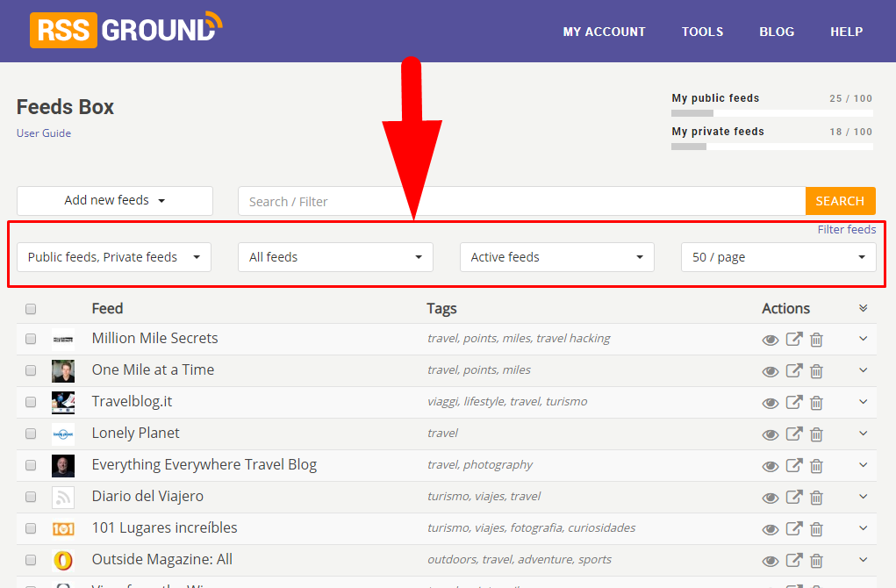The width and height of the screenshot is (896, 588).
Task: Select the 101 Lugares increíbles checkbox
Action: (x=31, y=528)
